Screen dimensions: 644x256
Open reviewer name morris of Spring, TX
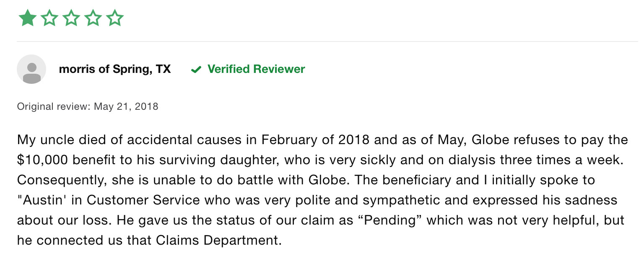tap(115, 69)
